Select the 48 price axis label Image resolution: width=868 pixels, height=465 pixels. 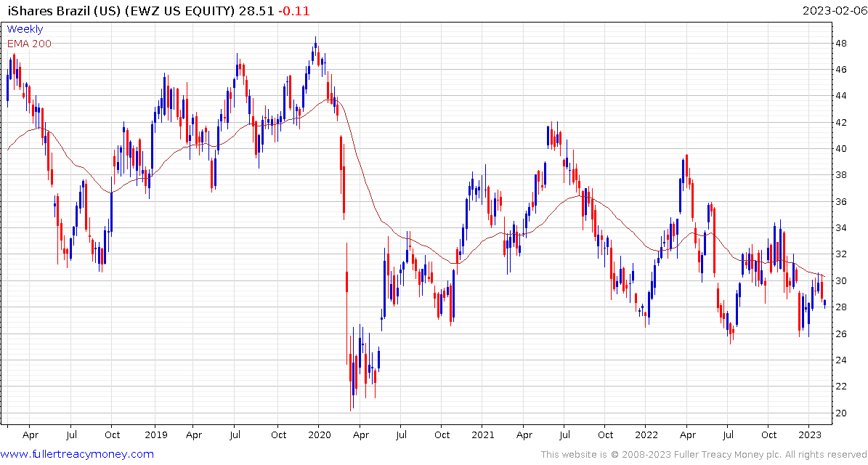(x=843, y=43)
